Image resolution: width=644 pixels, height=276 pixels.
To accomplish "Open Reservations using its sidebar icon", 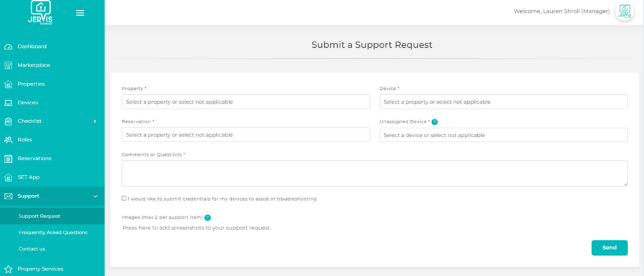I will [8, 158].
